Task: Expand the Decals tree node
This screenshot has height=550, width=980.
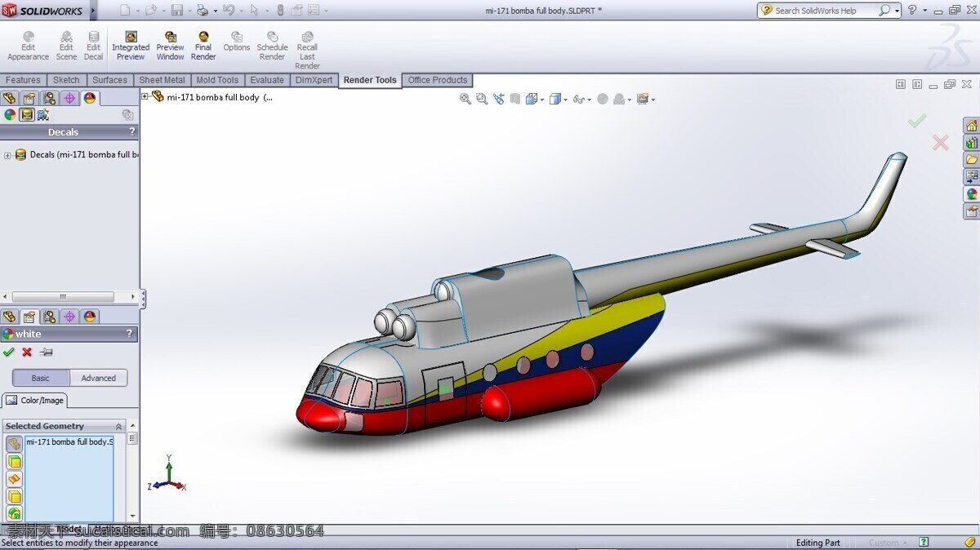Action: point(7,155)
